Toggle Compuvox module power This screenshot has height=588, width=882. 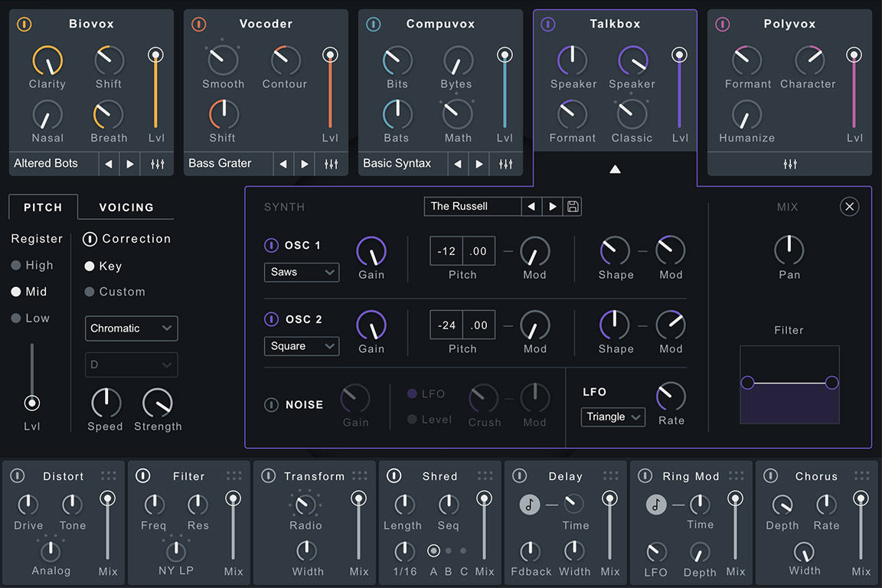pos(373,24)
